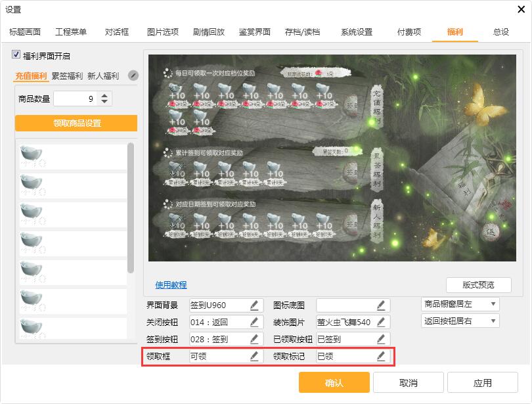Open the 使用教程 link
The image size is (532, 404).
pyautogui.click(x=171, y=285)
